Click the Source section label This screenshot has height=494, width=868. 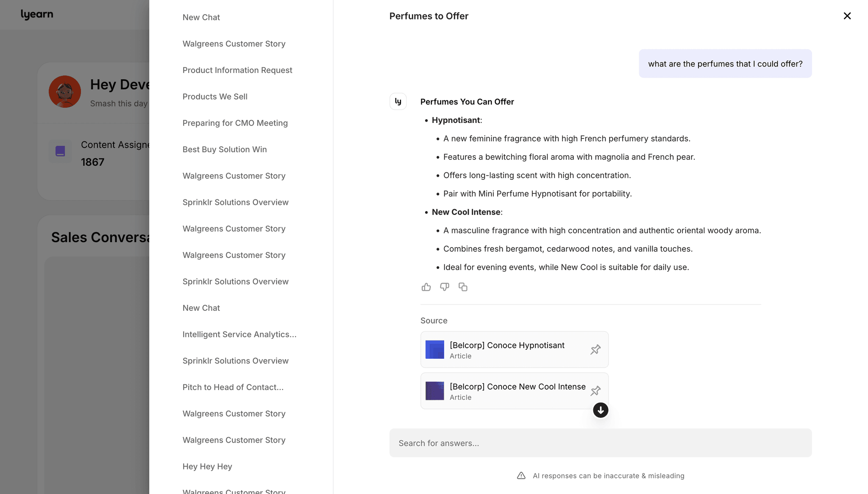pos(434,321)
